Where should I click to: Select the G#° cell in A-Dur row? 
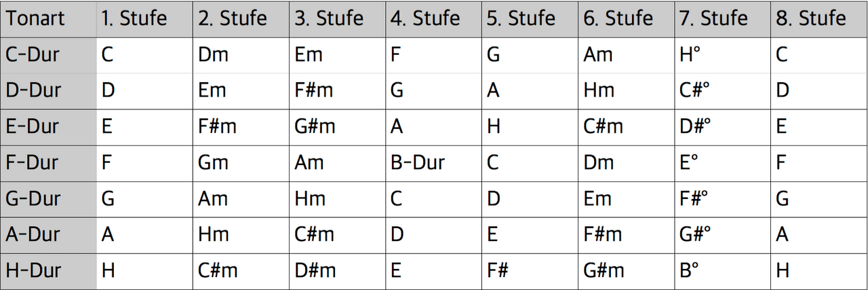click(x=695, y=234)
